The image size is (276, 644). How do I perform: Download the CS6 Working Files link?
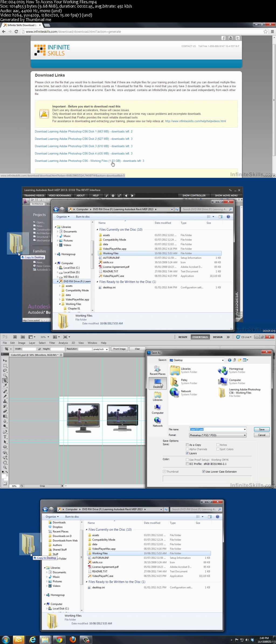point(89,161)
